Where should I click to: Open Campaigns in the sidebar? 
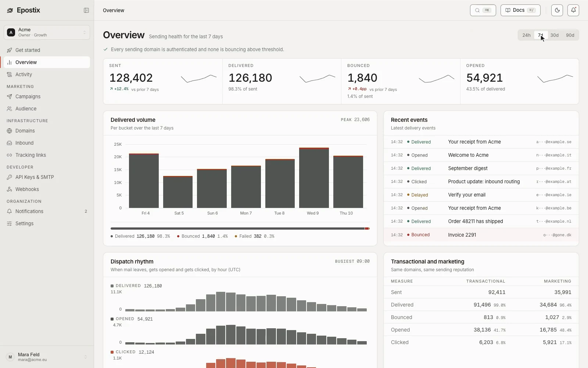[x=47, y=96]
